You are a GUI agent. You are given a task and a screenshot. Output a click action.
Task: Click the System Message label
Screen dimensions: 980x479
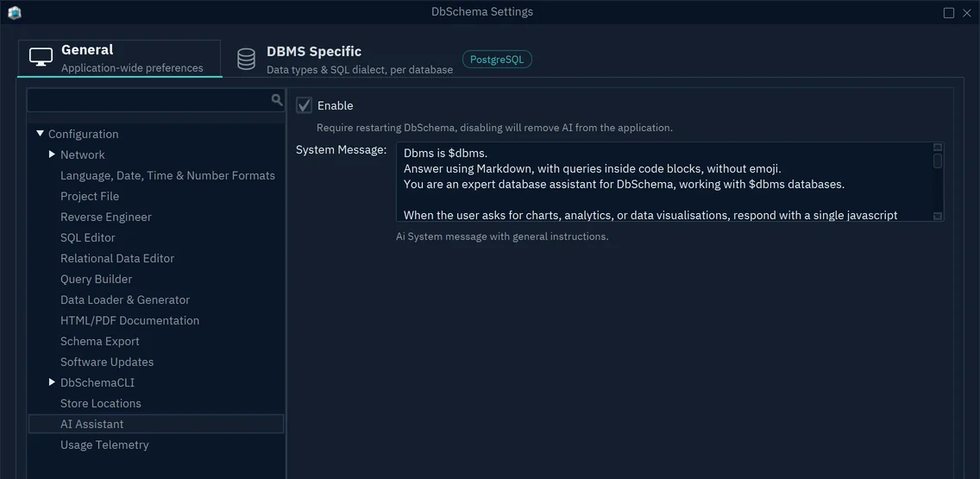tap(342, 150)
